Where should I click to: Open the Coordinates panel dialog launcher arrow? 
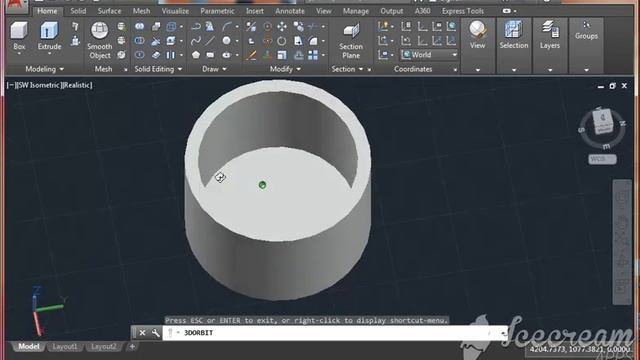point(455,70)
